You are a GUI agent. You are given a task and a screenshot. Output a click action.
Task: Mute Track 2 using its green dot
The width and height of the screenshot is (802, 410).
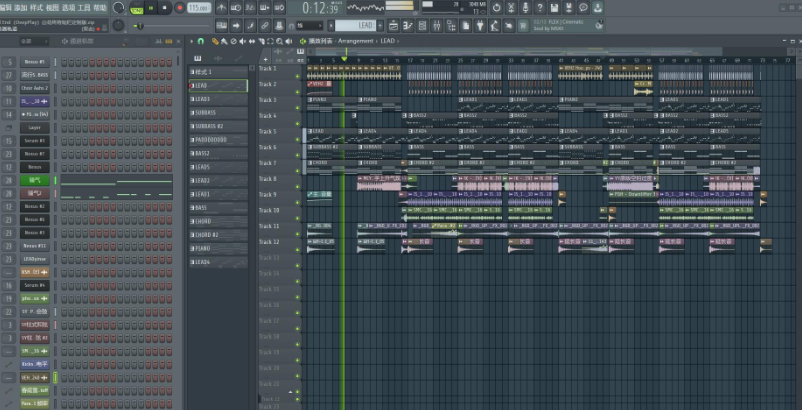(297, 90)
